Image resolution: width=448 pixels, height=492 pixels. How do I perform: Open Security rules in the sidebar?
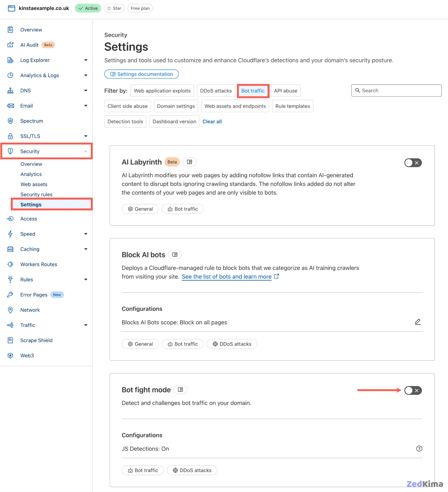(36, 194)
